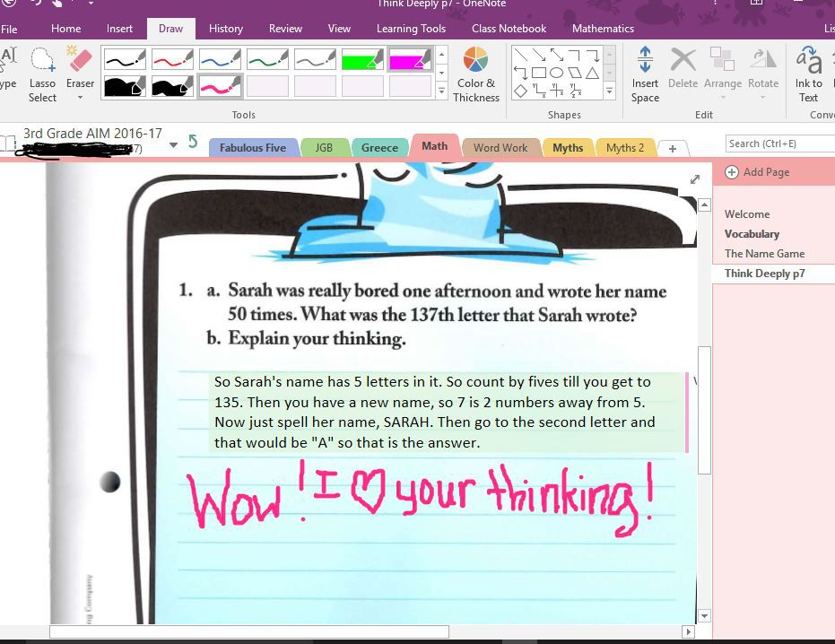Expand the pen Tools gallery more arrow
The width and height of the screenshot is (835, 644).
(441, 91)
